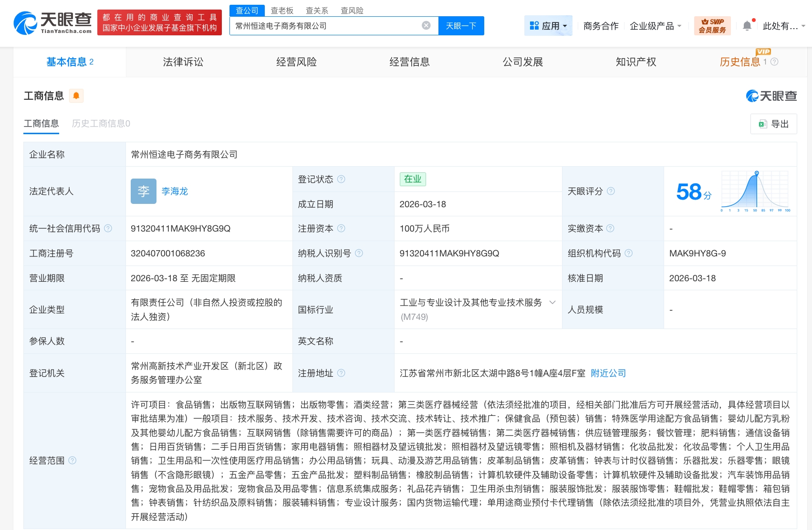Click the notification bell icon top right

tap(747, 25)
